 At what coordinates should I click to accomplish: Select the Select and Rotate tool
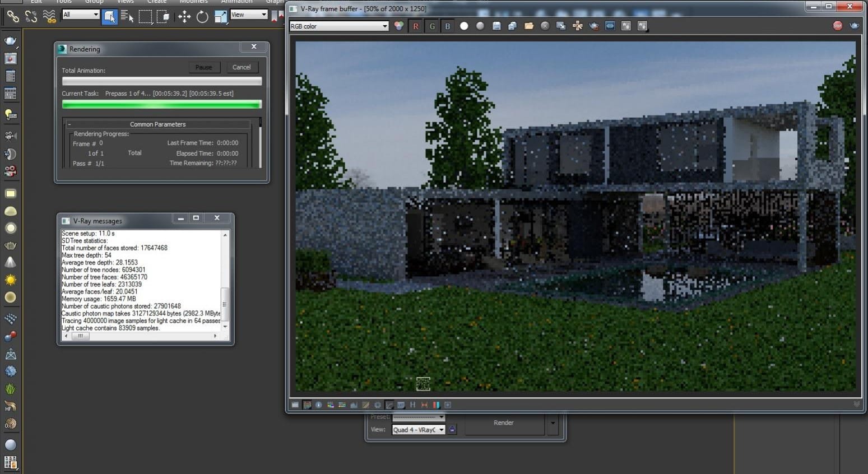(x=202, y=17)
